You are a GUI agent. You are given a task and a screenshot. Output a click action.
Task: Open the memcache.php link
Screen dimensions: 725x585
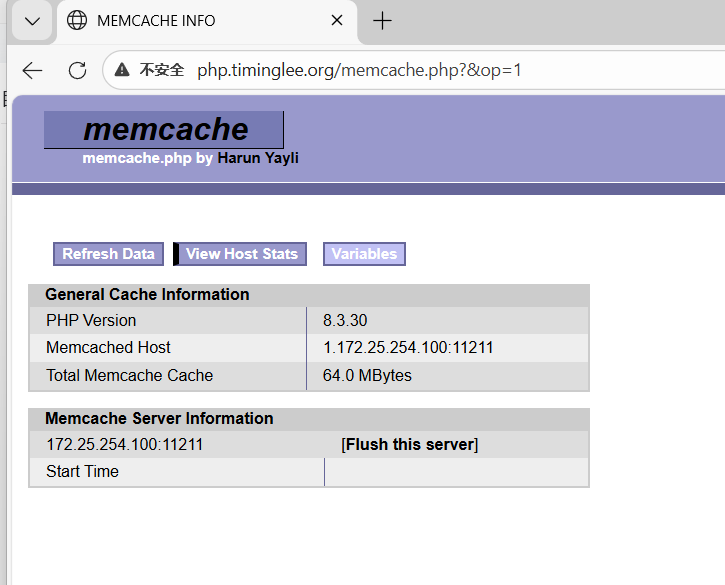click(x=137, y=158)
